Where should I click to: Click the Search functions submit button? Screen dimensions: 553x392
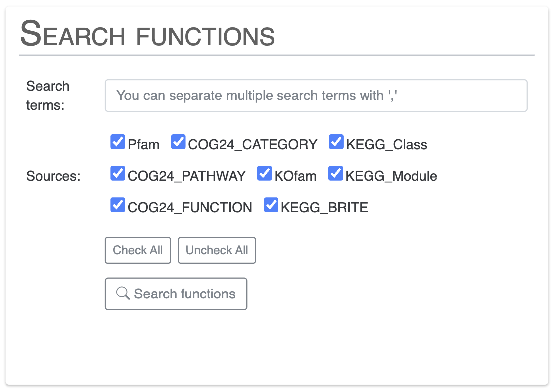[x=176, y=294]
